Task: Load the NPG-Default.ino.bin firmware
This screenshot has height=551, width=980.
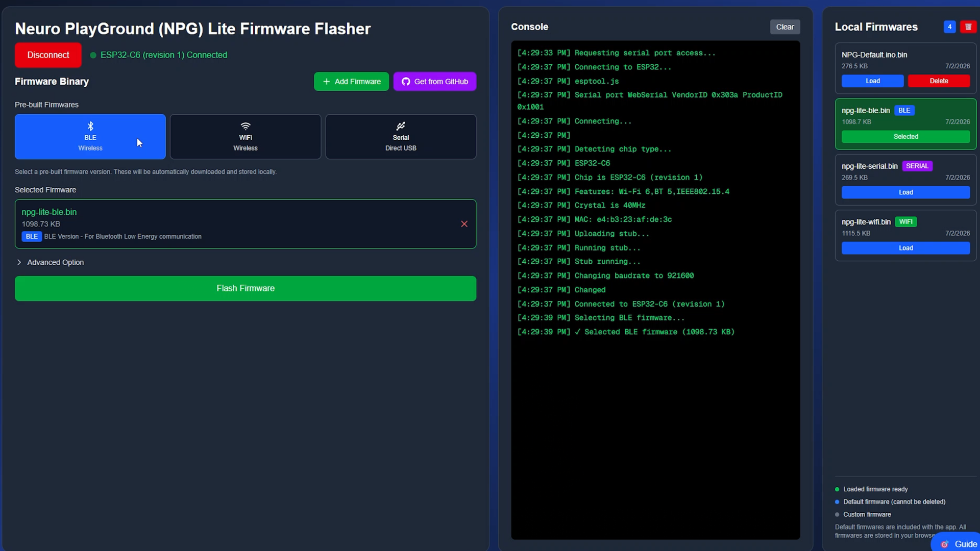Action: click(x=873, y=81)
